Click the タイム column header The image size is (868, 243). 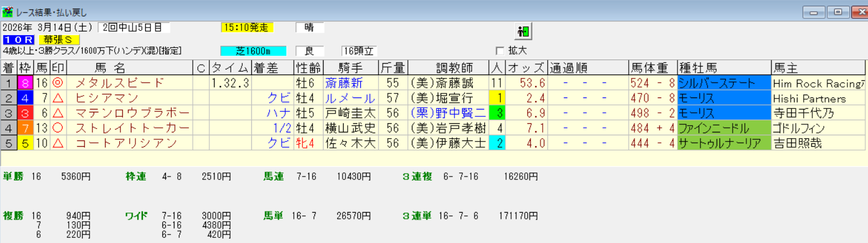230,68
